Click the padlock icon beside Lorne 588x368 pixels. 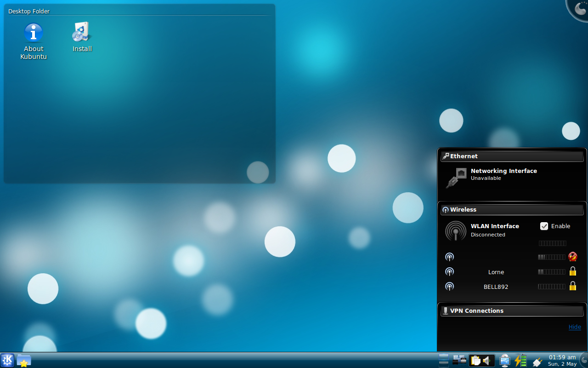tap(573, 271)
